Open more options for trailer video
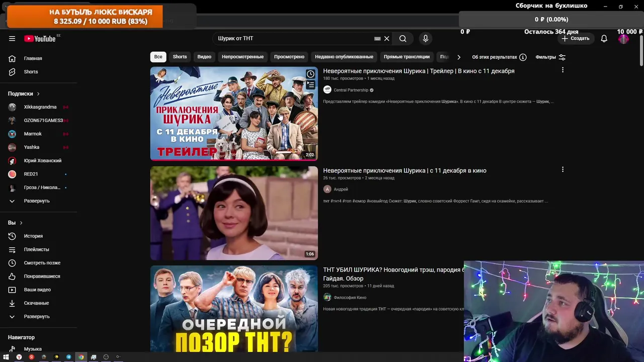Screen dimensions: 644x362 coord(562,70)
